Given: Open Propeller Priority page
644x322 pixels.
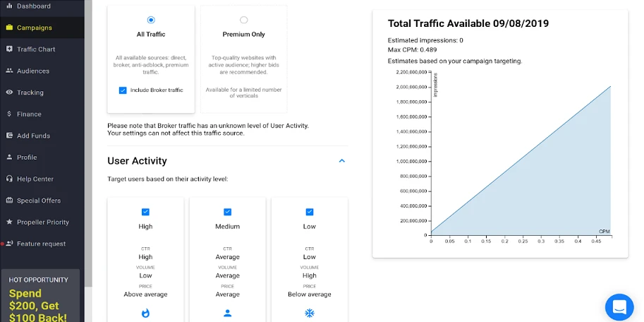Looking at the screenshot, I should 42,222.
